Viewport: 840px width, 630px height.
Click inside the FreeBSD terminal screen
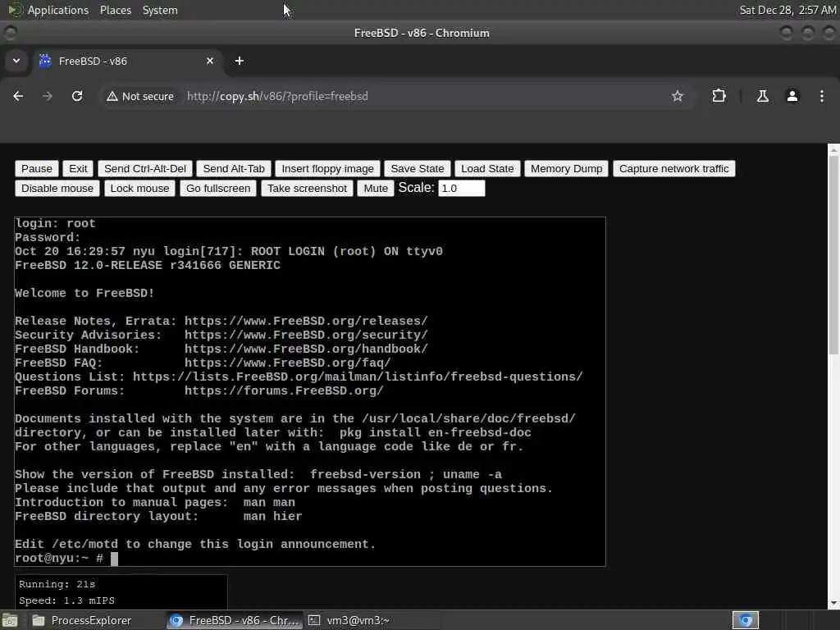pyautogui.click(x=310, y=391)
